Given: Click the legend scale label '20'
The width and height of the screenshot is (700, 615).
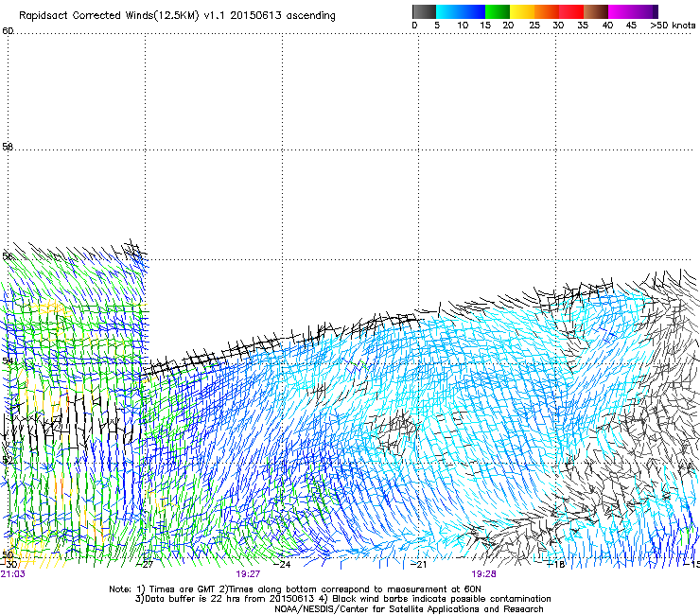Looking at the screenshot, I should tap(508, 26).
